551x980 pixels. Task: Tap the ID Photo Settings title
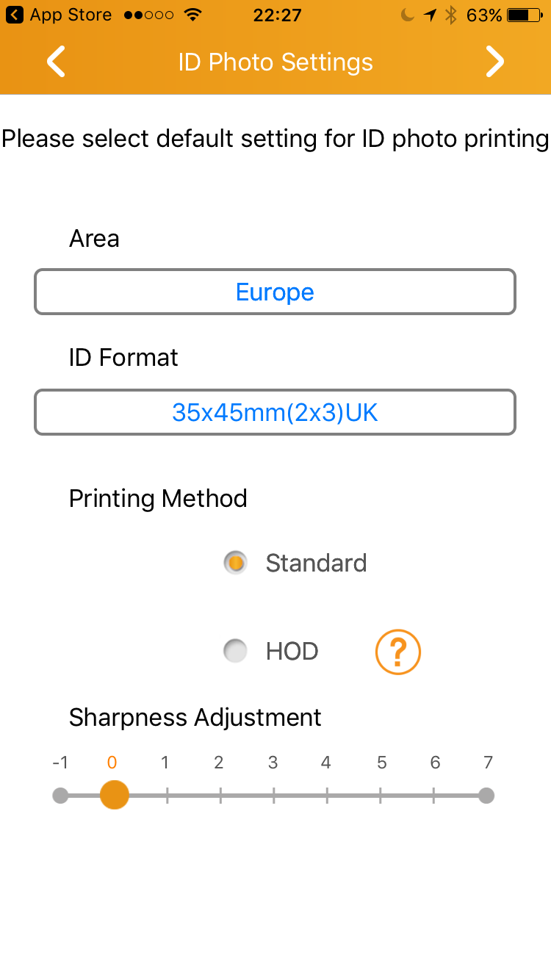[x=275, y=62]
